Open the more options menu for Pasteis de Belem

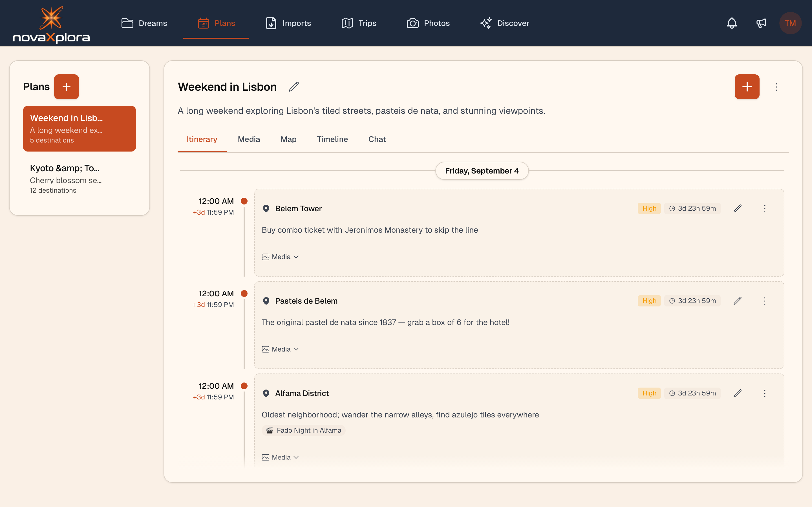point(765,301)
